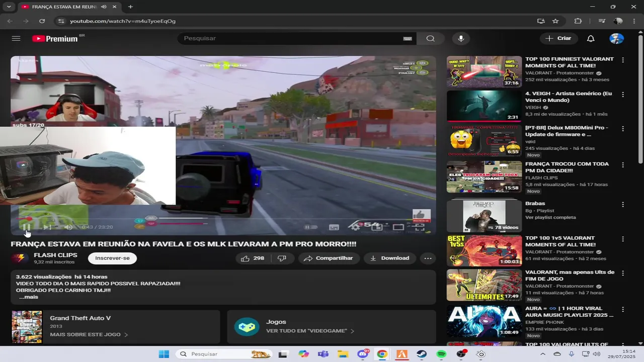Play the Brabas playlist thumbnail
The height and width of the screenshot is (362, 644).
pos(484,215)
